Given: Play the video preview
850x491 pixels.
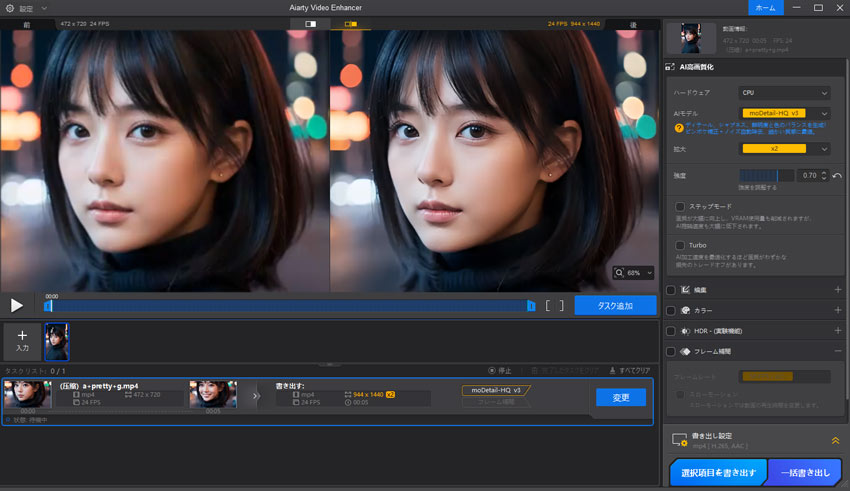Looking at the screenshot, I should pyautogui.click(x=17, y=306).
